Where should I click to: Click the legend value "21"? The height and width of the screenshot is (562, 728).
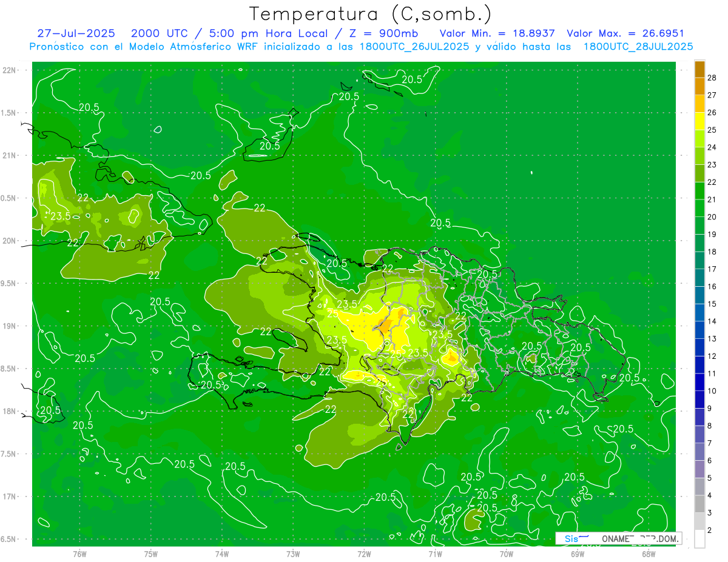click(712, 199)
